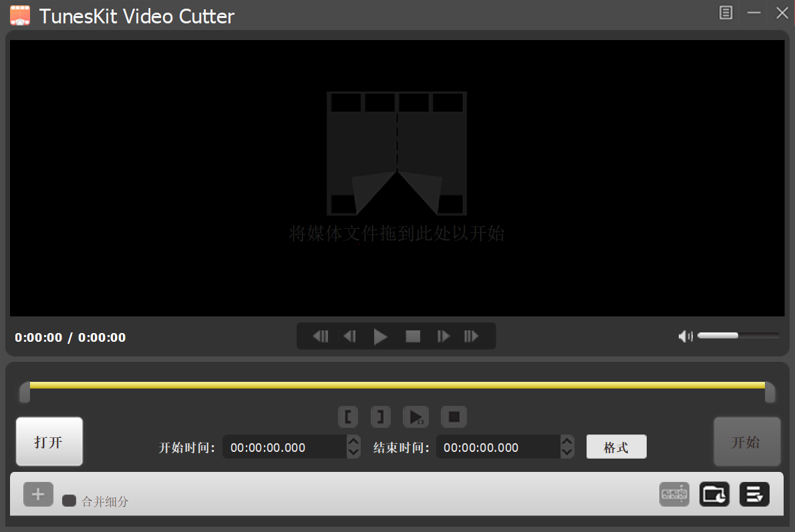Step backward one frame

349,336
